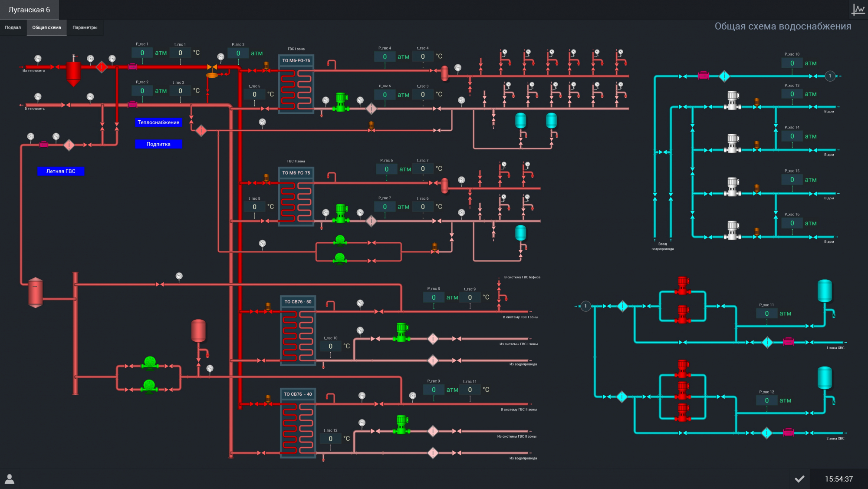Click the Летняя ГВС button
The height and width of the screenshot is (489, 868).
click(61, 171)
